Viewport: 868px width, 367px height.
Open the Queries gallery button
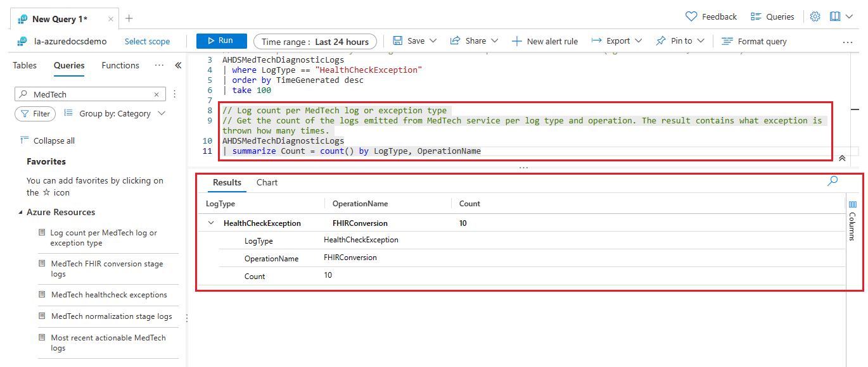[x=772, y=16]
